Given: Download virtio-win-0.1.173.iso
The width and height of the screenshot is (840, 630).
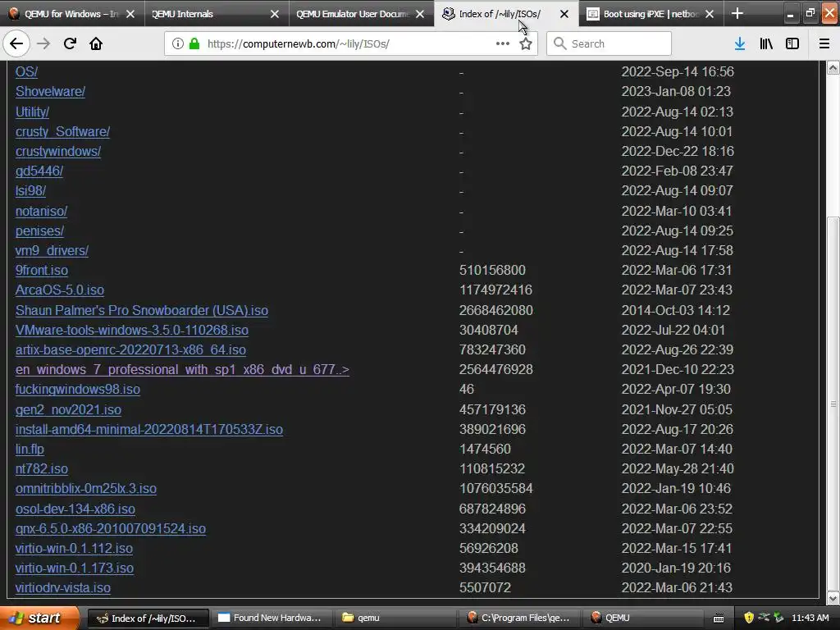Looking at the screenshot, I should pos(75,568).
